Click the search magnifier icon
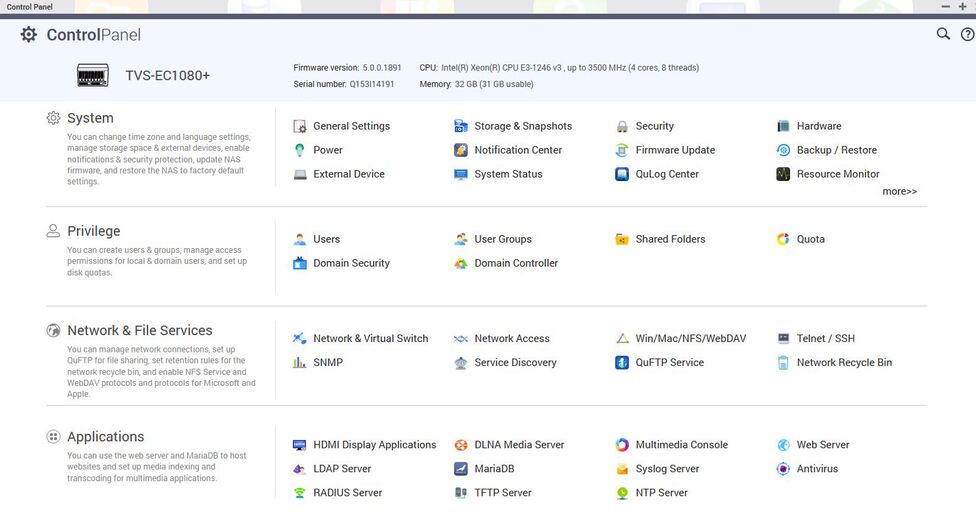The height and width of the screenshot is (512, 976). tap(943, 34)
